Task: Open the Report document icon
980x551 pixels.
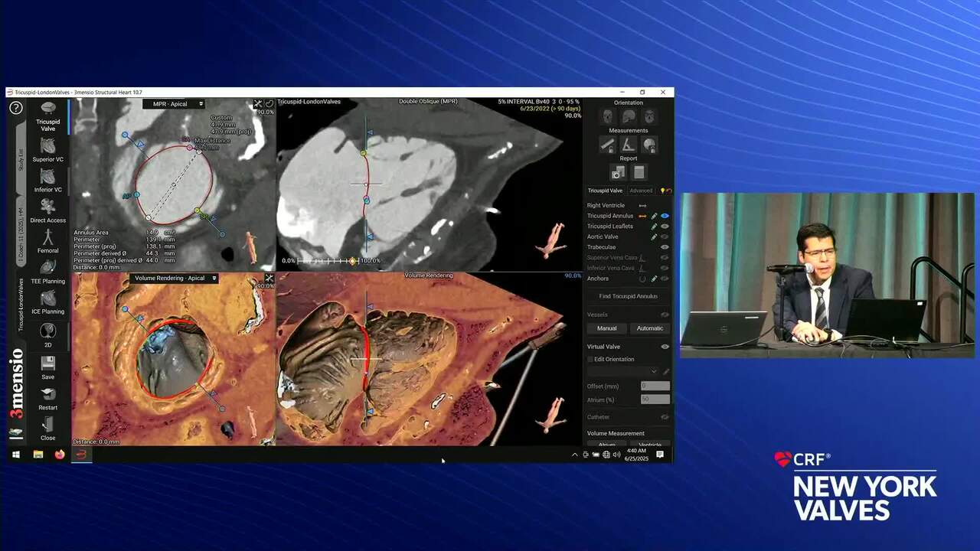Action: (639, 173)
